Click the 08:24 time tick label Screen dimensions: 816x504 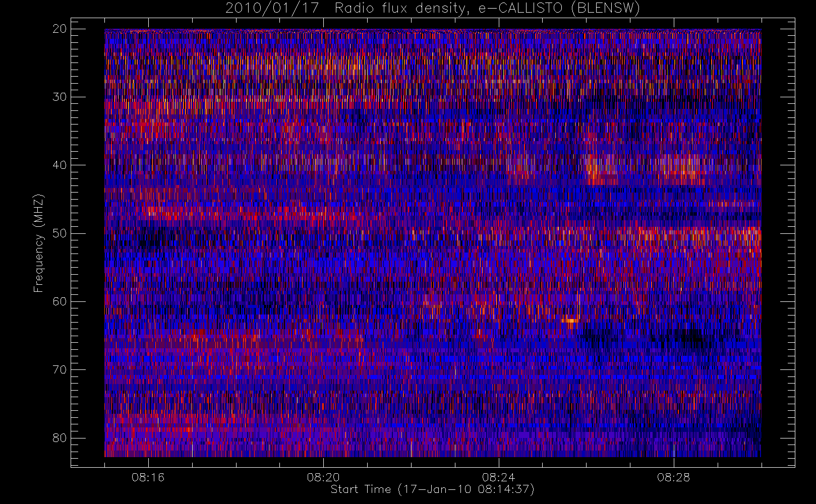pyautogui.click(x=498, y=477)
